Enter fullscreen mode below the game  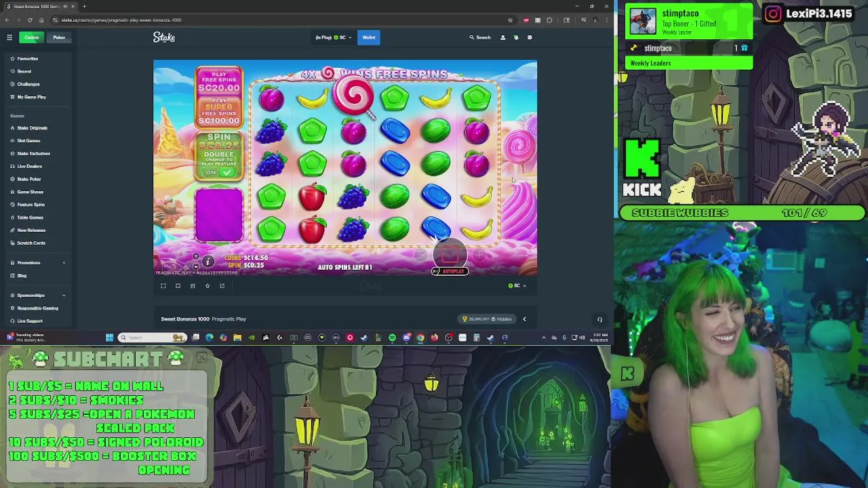(163, 285)
